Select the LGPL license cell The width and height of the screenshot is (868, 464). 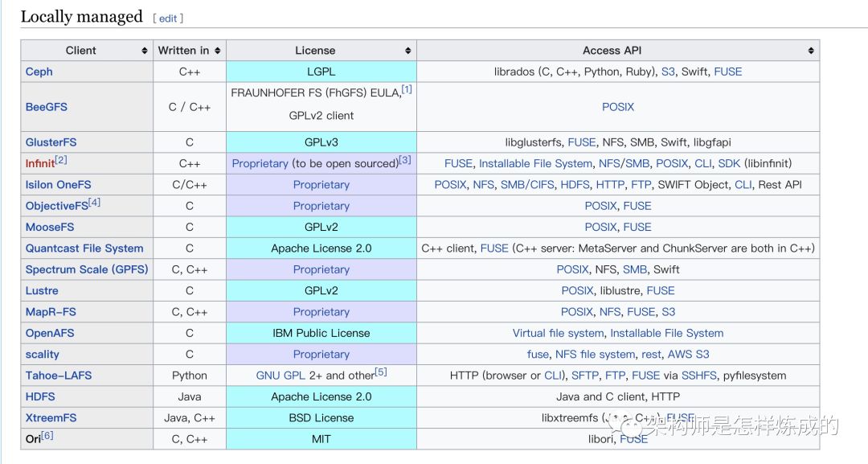321,72
